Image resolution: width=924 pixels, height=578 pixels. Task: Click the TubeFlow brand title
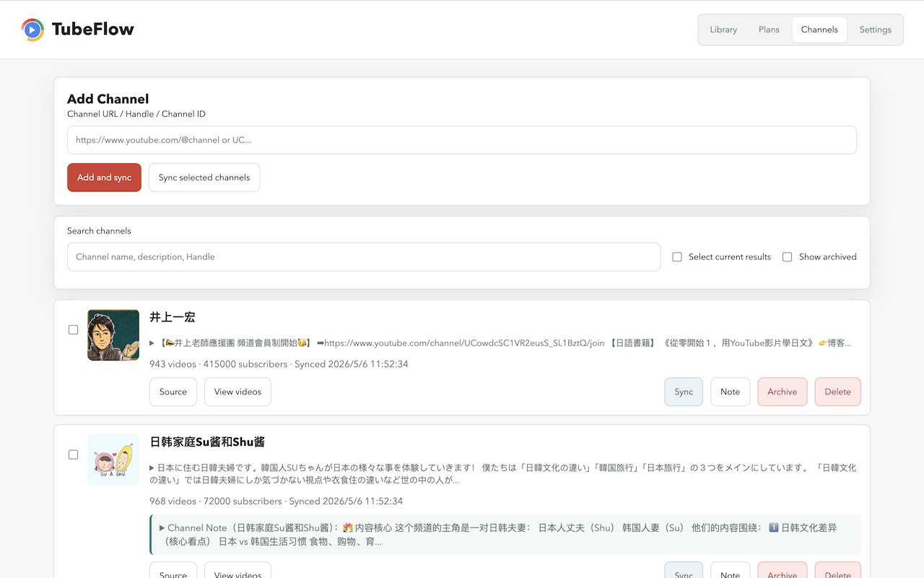[x=93, y=30]
